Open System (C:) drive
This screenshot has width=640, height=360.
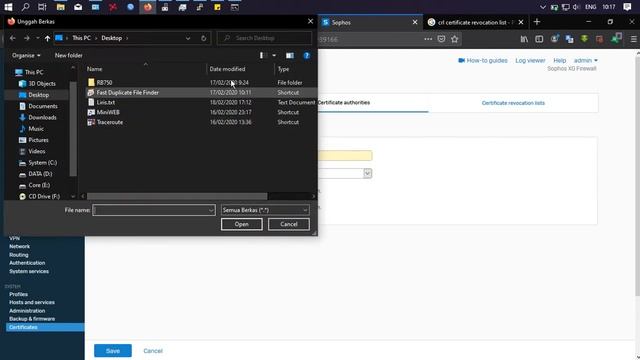pos(42,162)
